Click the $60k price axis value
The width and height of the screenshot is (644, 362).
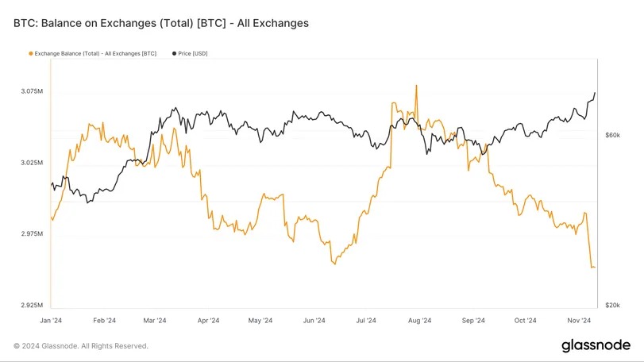[612, 136]
